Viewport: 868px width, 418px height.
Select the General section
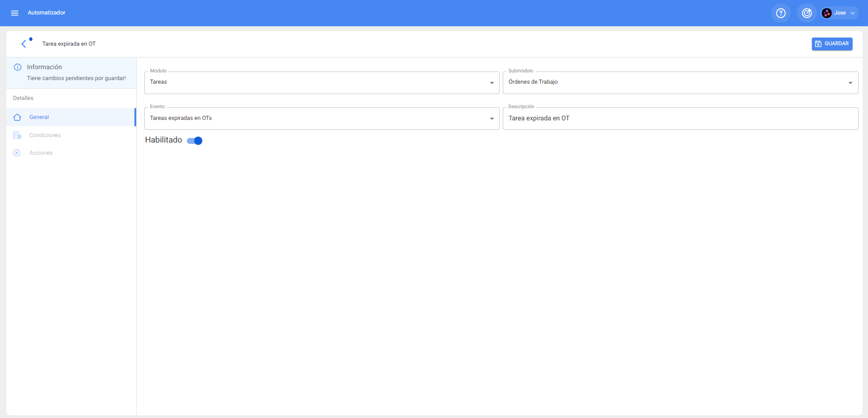(39, 117)
